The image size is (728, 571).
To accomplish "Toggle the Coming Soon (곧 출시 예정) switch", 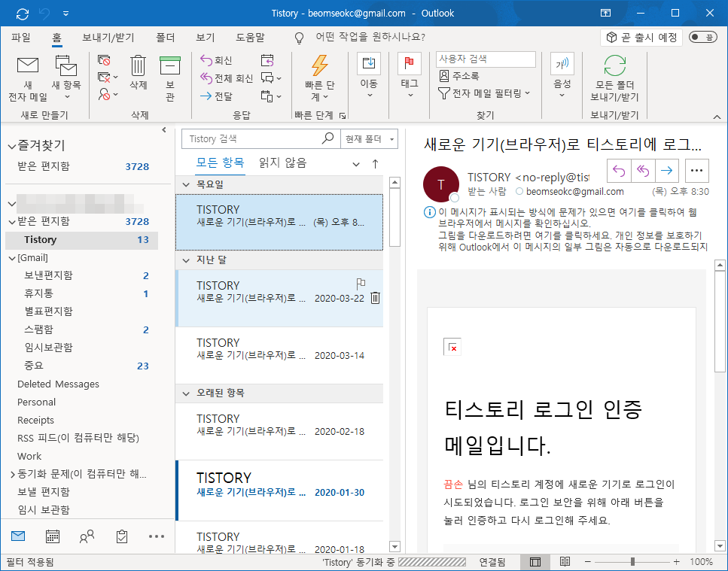I will pyautogui.click(x=703, y=37).
